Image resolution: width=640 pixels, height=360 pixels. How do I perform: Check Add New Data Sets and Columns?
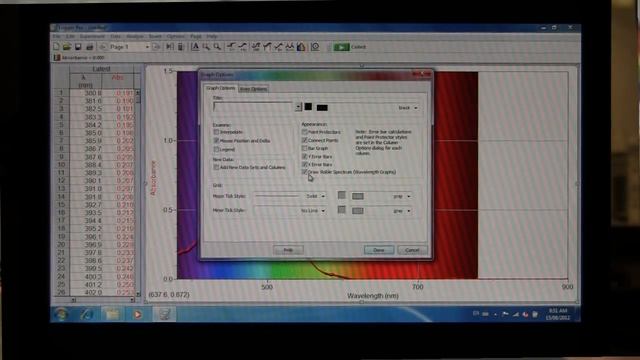click(x=216, y=167)
